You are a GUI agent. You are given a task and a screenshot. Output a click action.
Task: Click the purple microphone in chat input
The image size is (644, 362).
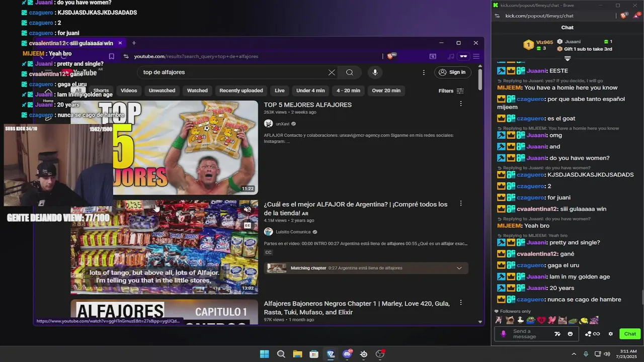[x=504, y=334]
